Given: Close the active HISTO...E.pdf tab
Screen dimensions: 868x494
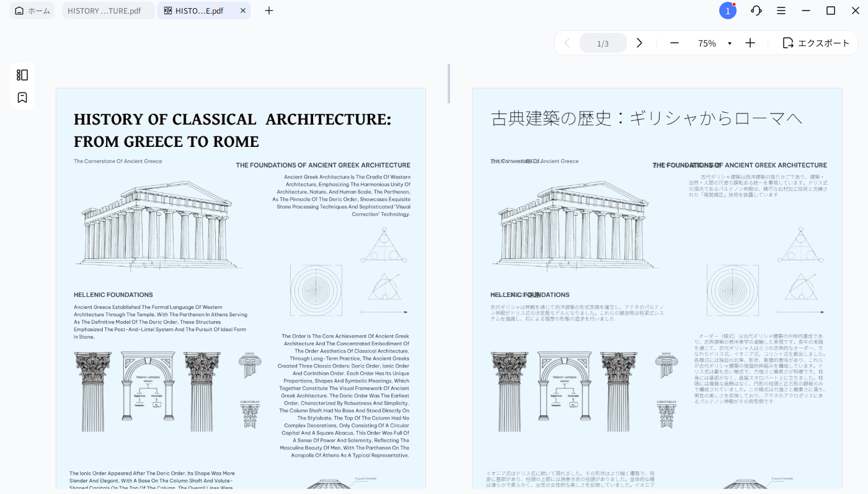Looking at the screenshot, I should 242,11.
